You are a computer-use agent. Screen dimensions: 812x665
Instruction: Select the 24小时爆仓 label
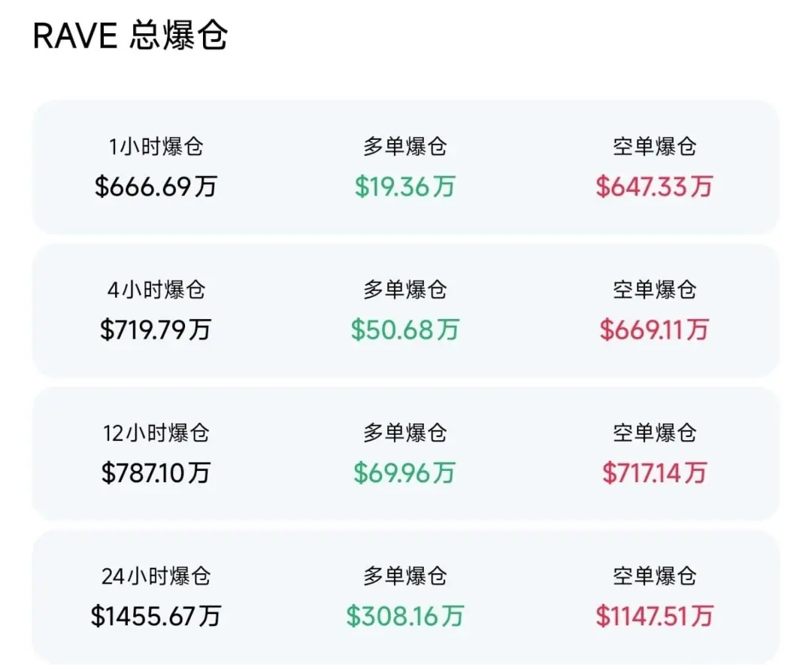[156, 576]
